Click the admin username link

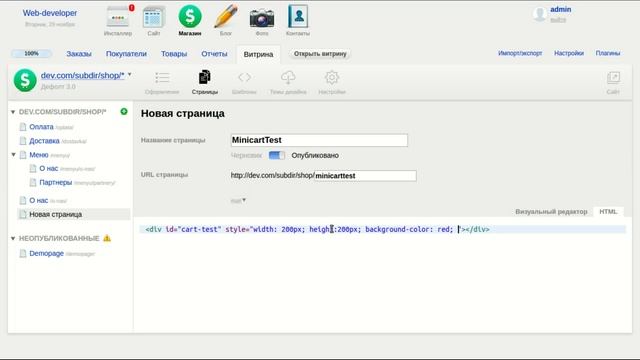[560, 9]
